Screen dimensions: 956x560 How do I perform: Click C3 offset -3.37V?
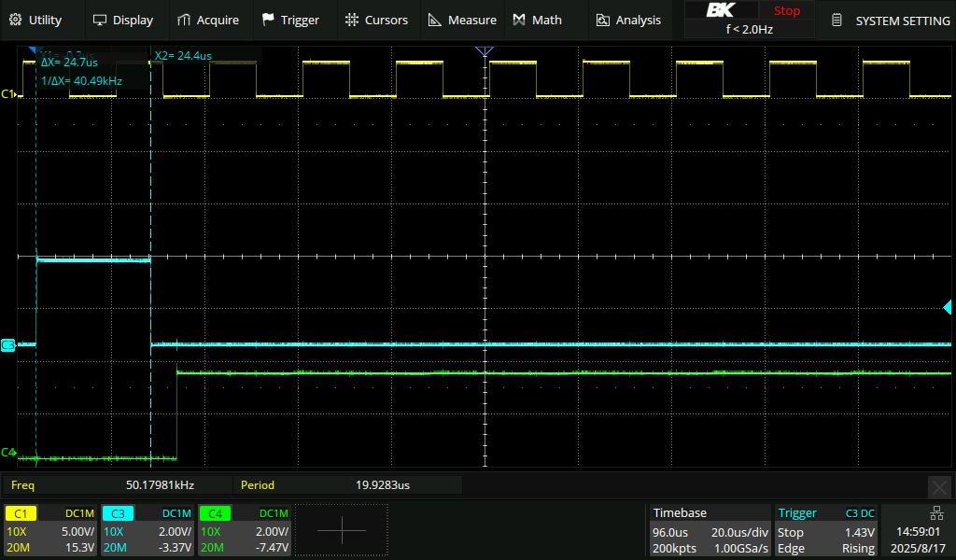pyautogui.click(x=175, y=548)
